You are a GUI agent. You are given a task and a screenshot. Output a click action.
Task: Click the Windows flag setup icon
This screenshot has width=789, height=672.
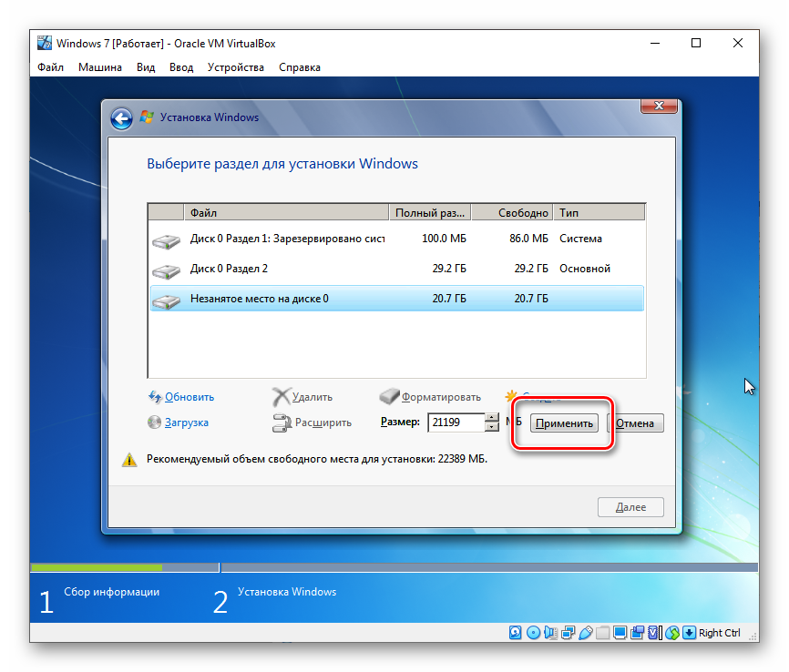coord(147,117)
